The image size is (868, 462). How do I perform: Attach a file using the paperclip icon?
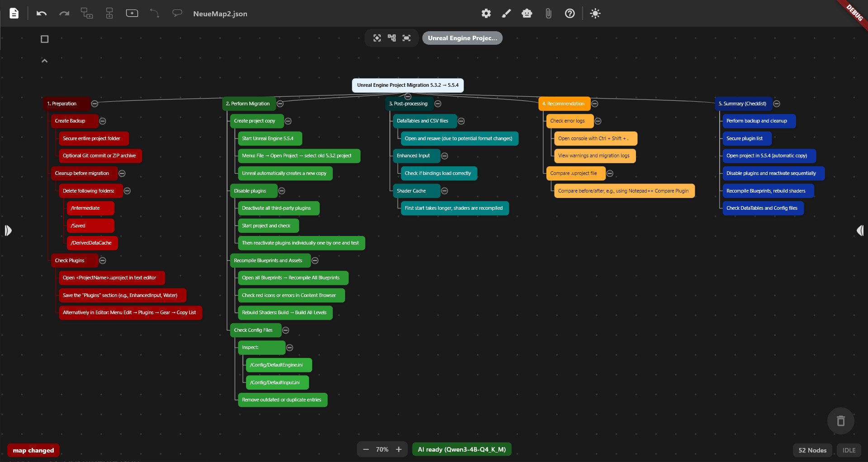tap(549, 14)
